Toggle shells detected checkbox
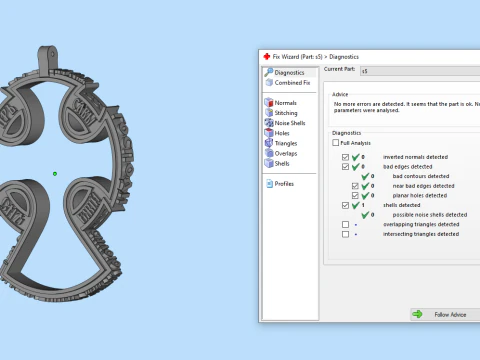Image resolution: width=480 pixels, height=360 pixels. pos(345,205)
